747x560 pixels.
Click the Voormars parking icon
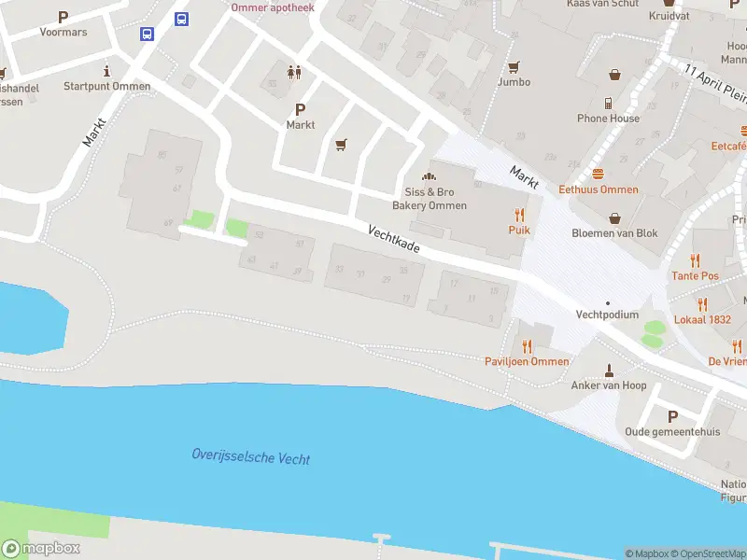(x=63, y=18)
